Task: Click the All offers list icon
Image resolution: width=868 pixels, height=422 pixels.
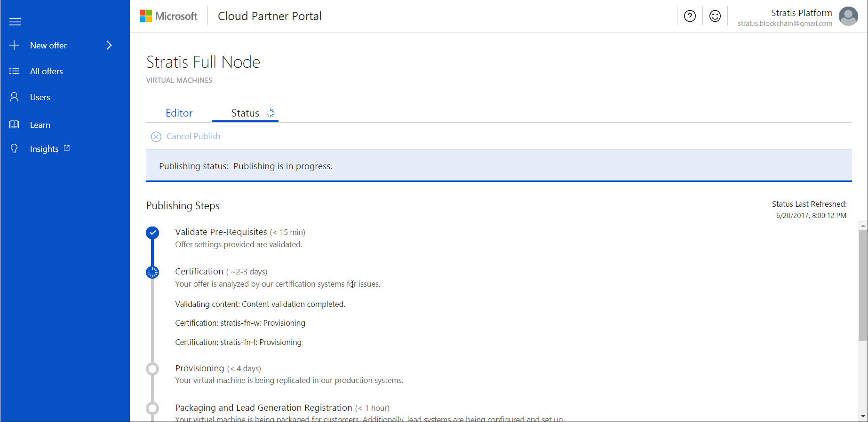Action: (14, 71)
